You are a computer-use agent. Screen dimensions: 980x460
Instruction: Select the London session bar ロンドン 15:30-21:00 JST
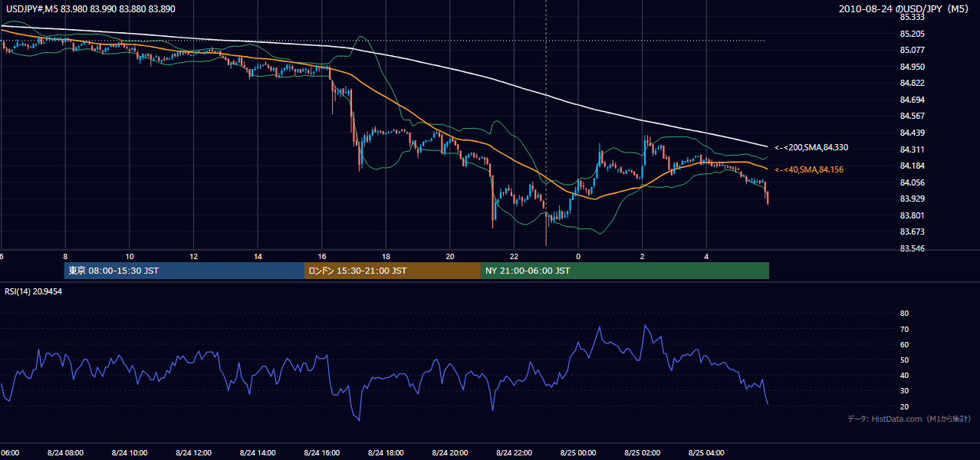click(393, 271)
